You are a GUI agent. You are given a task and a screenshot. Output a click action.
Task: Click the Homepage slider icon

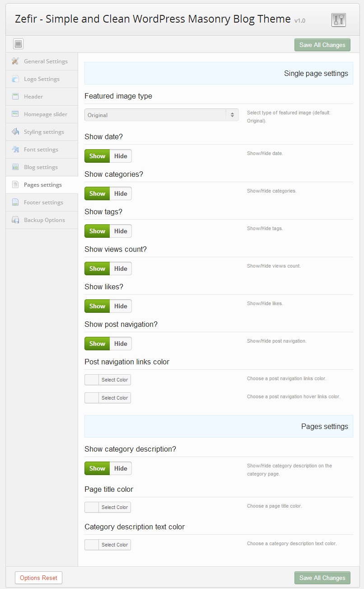[x=15, y=114]
